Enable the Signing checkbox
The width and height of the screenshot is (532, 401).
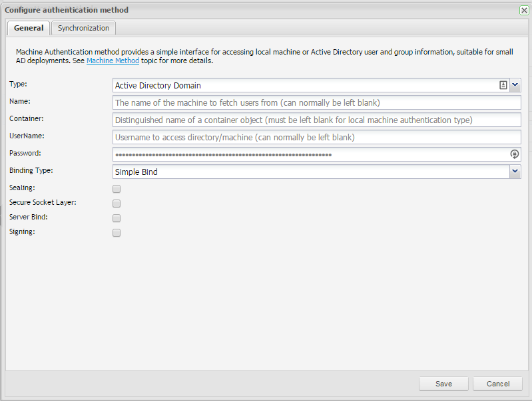pos(117,233)
